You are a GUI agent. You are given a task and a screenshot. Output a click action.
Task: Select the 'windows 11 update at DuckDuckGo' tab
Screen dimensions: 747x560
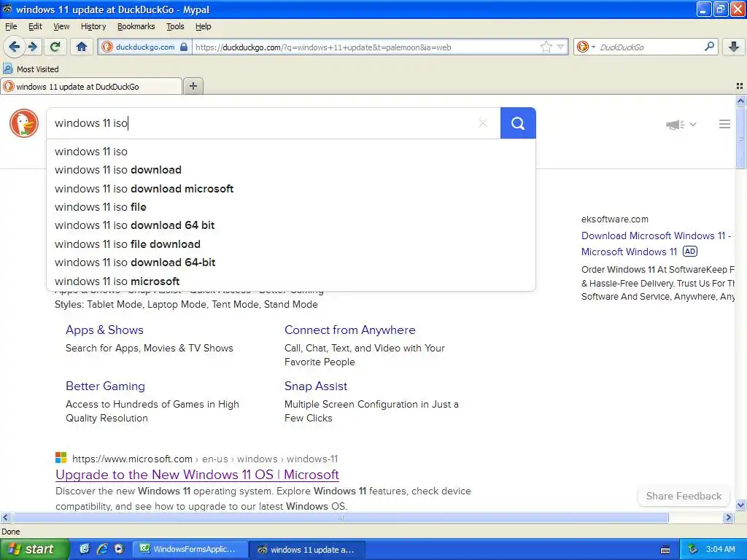[x=91, y=86]
